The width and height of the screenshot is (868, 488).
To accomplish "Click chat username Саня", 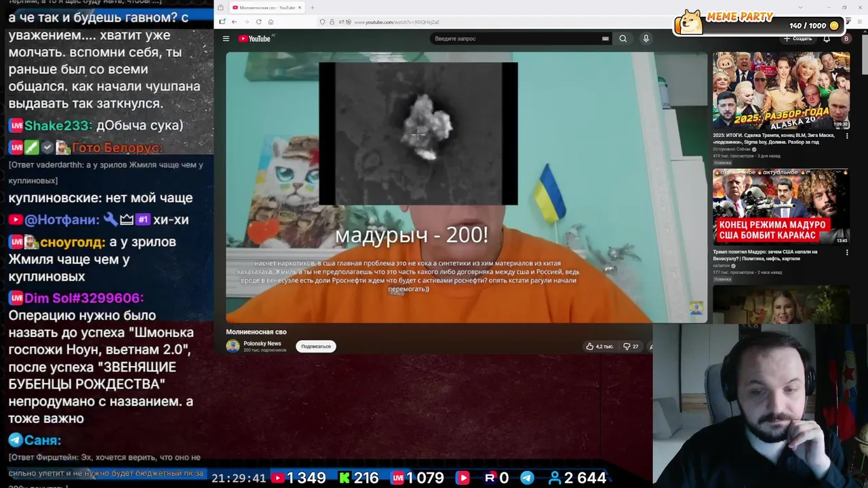I will click(x=43, y=441).
